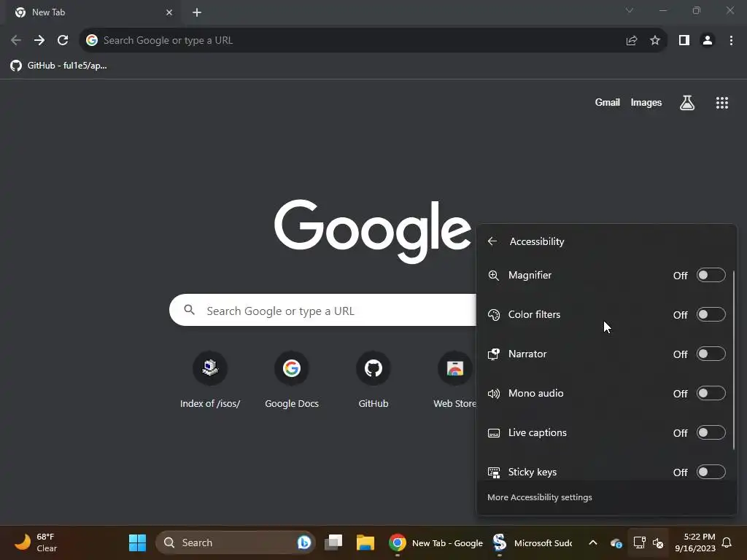Go back from the Accessibility panel
The height and width of the screenshot is (560, 747).
[492, 241]
